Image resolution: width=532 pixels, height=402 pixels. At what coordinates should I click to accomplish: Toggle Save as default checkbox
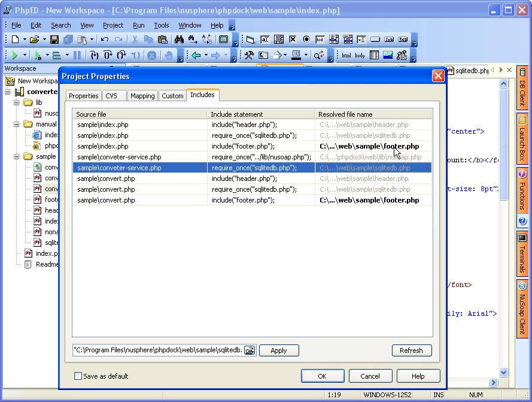coord(78,376)
